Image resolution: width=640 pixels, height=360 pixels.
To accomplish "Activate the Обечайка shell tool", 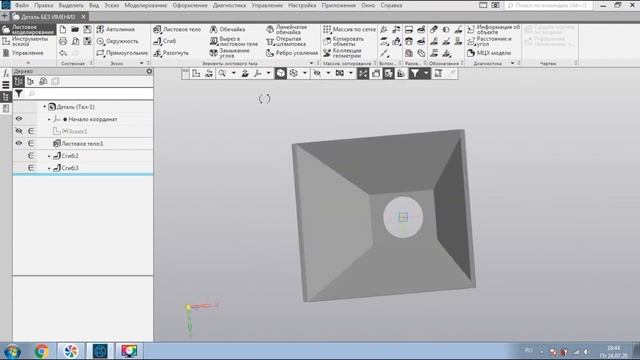I will (x=227, y=29).
